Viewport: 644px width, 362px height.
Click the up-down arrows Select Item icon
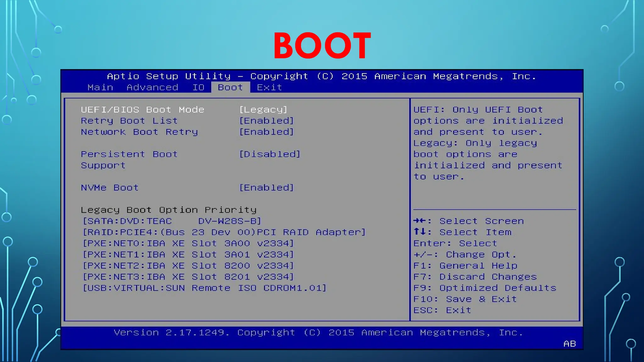pyautogui.click(x=420, y=232)
